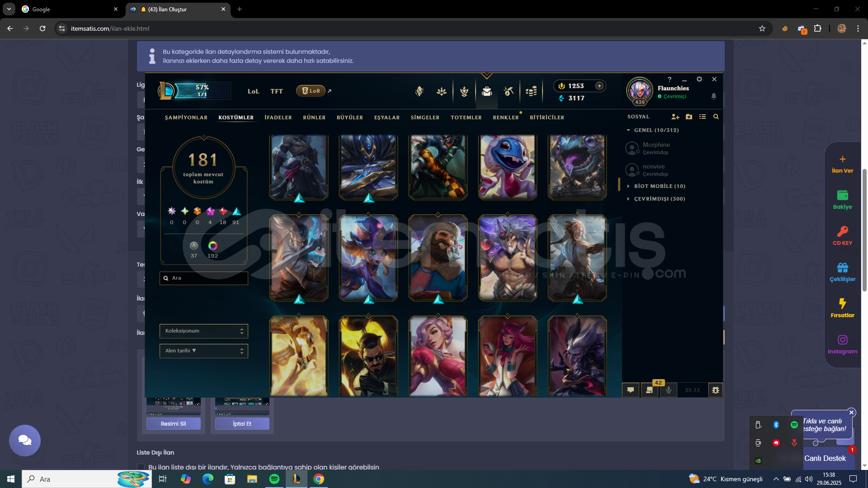Switch to the Google browser tab

point(70,9)
